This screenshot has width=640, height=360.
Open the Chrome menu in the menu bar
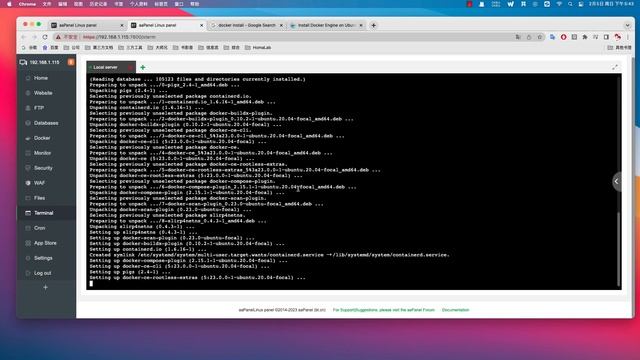tap(27, 4)
